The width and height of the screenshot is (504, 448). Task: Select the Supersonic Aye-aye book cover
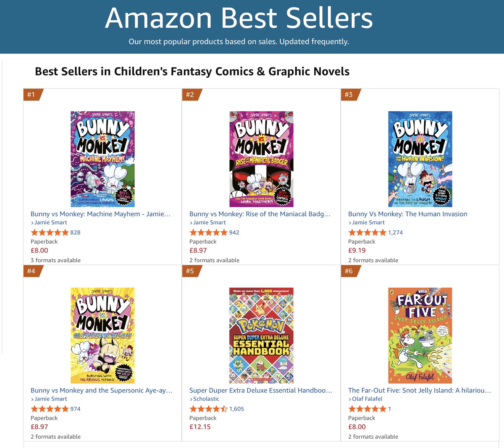(102, 335)
